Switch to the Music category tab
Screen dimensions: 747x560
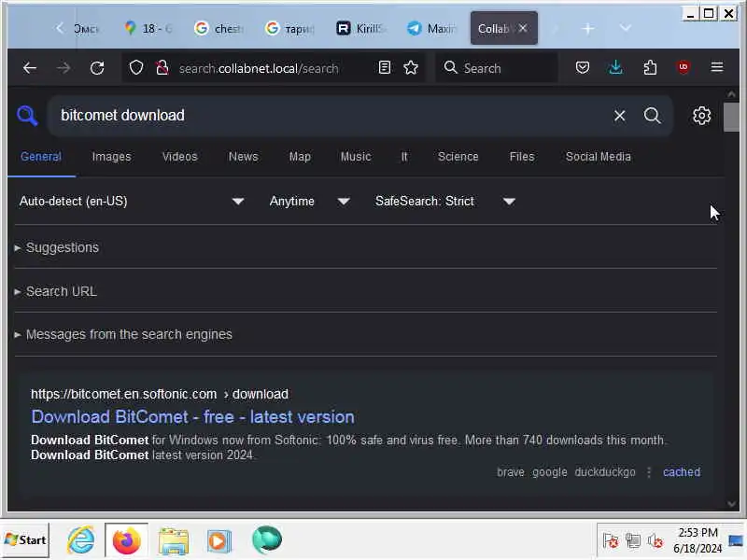coord(356,157)
